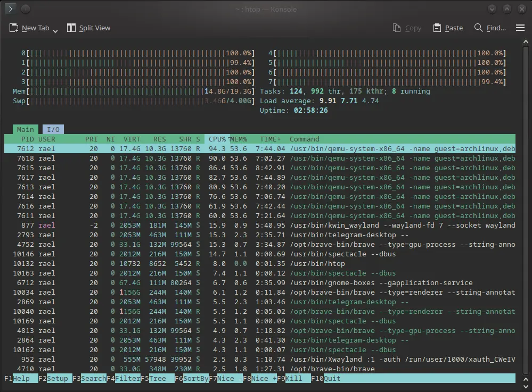Select process row with PID 7618
Screen dimensions: 532x392
pyautogui.click(x=260, y=158)
